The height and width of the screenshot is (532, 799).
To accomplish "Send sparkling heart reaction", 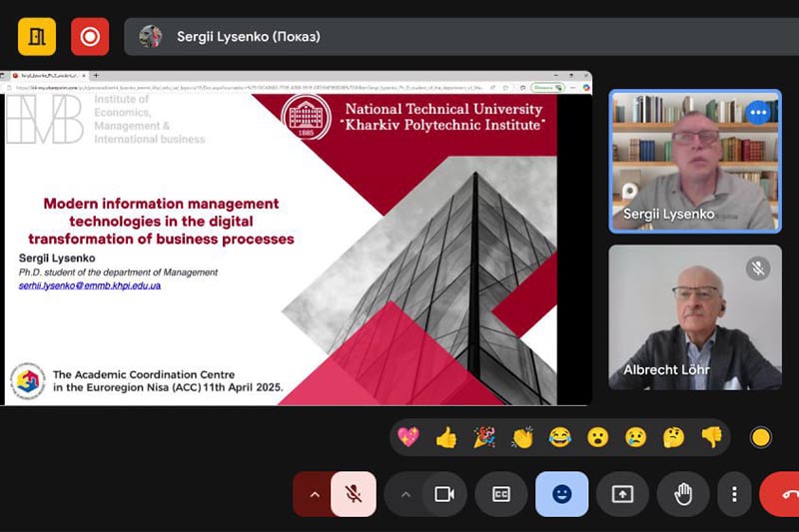I will point(408,437).
